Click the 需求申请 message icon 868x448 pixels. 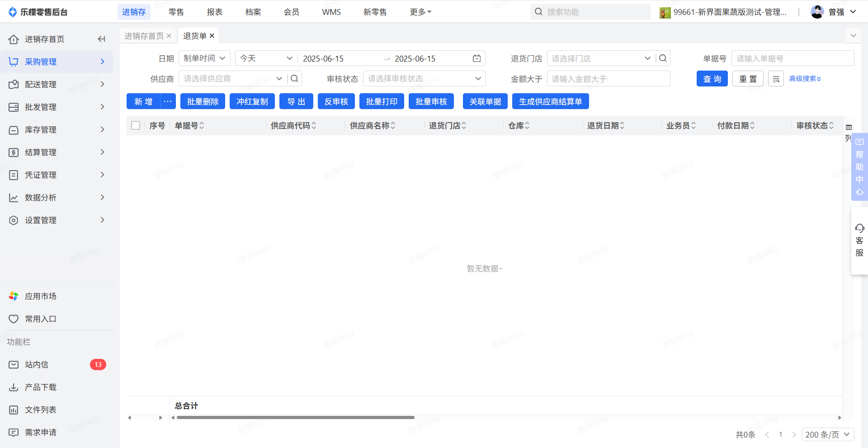click(14, 433)
